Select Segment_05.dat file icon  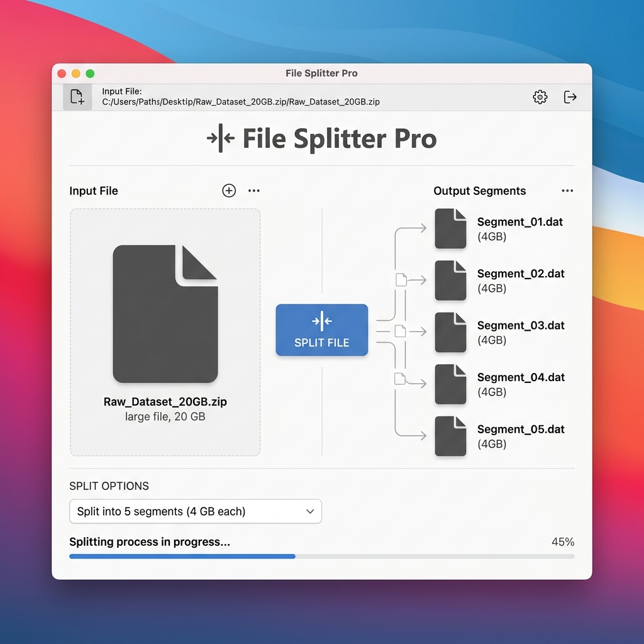450,436
